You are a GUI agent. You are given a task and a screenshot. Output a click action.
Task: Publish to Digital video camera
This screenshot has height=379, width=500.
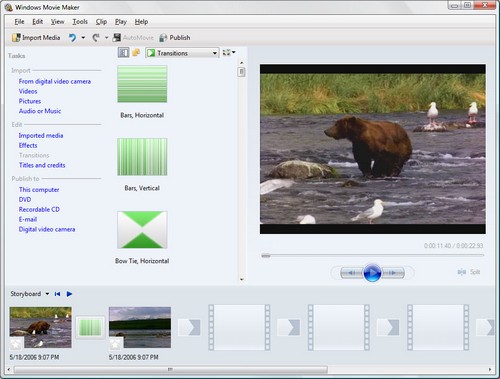[x=47, y=229]
